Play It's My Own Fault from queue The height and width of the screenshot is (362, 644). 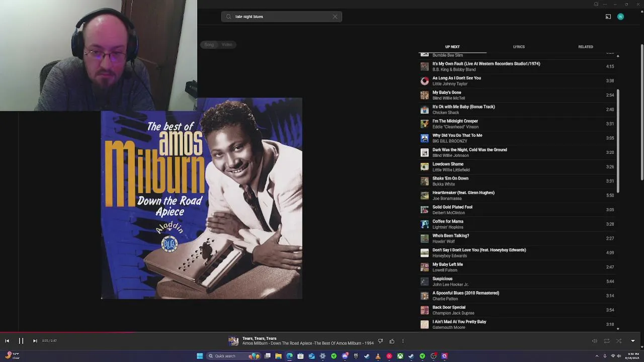518,66
